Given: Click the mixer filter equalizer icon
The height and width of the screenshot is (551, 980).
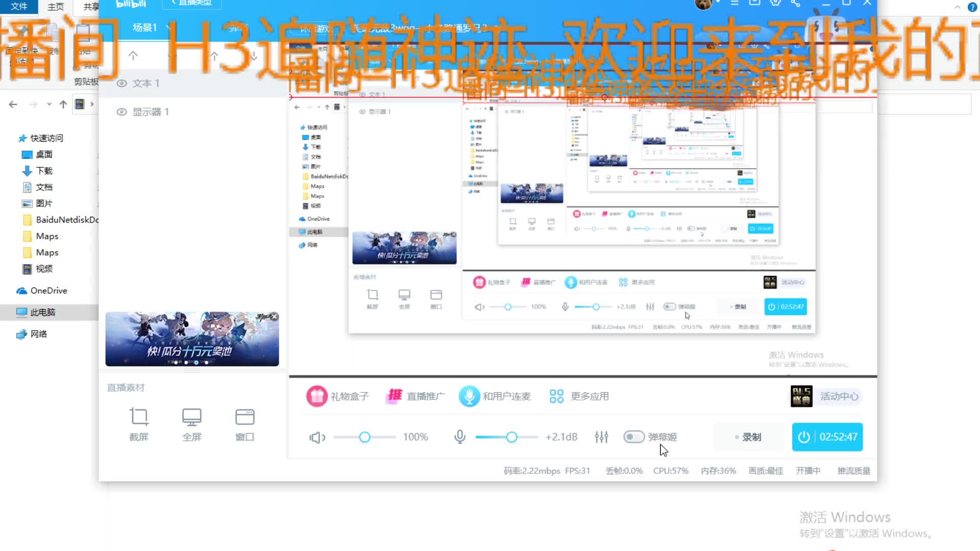Looking at the screenshot, I should coord(601,437).
